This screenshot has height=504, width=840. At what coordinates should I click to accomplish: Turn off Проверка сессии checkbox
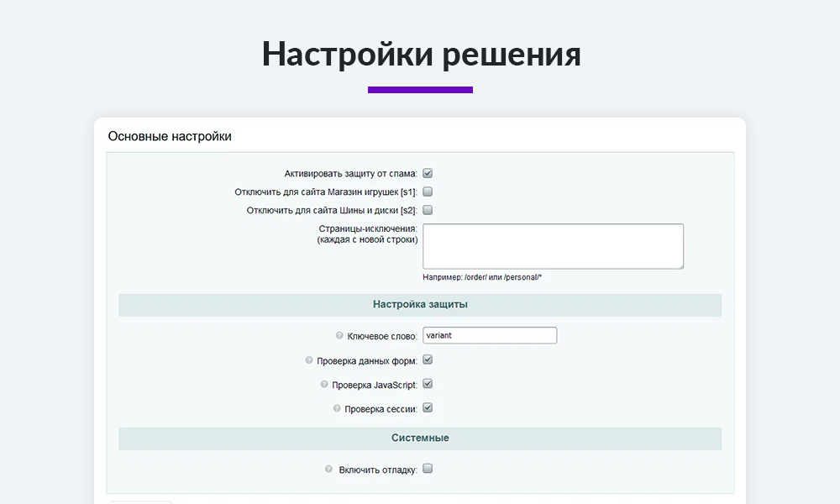click(x=428, y=408)
